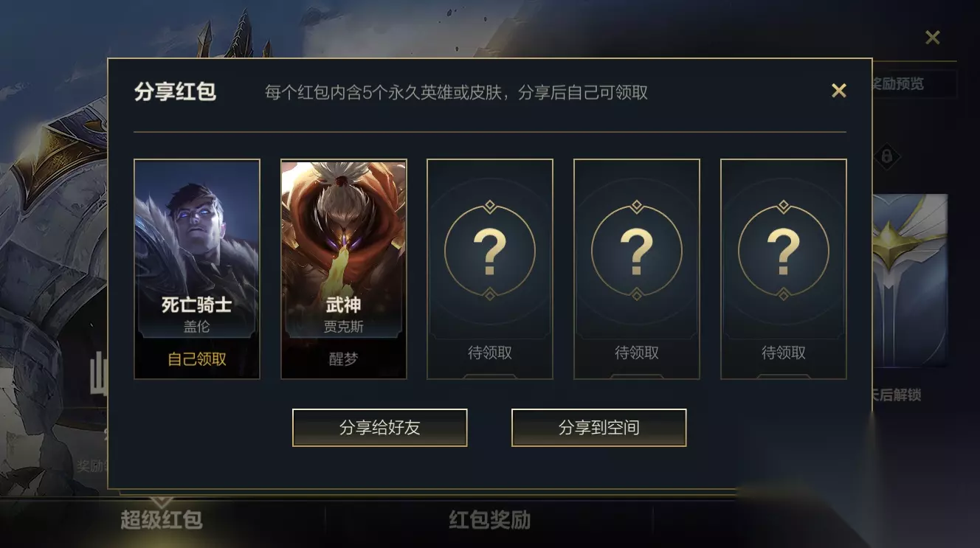Image resolution: width=980 pixels, height=548 pixels.
Task: Open the 奖励预览 reward preview
Action: point(914,84)
